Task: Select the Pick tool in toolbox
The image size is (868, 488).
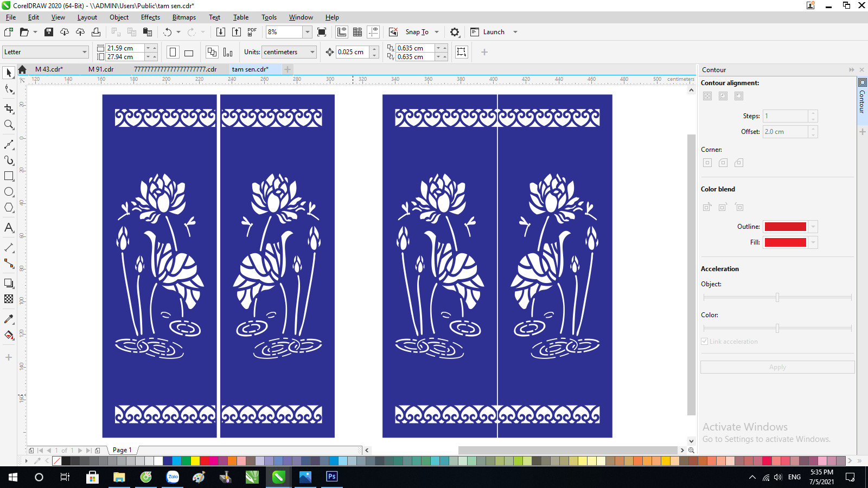Action: click(9, 73)
